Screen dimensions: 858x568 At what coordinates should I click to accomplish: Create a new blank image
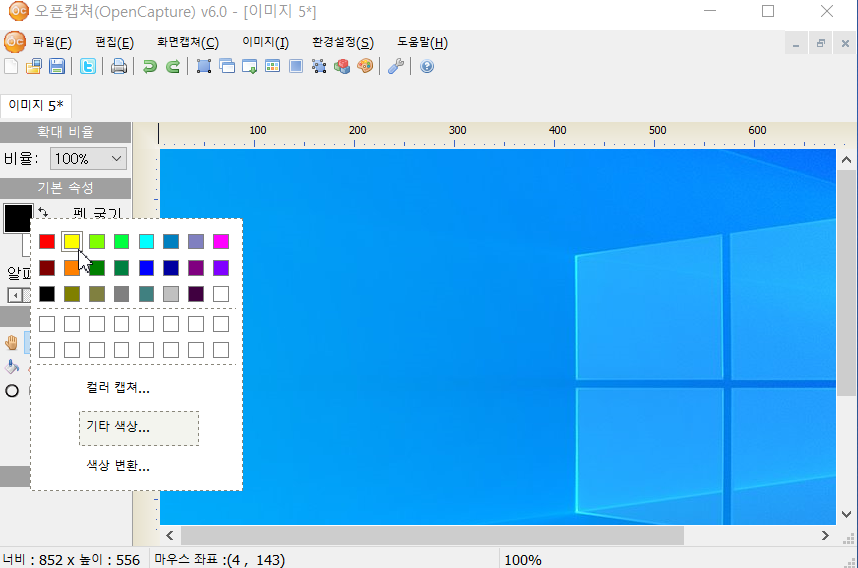click(x=11, y=66)
